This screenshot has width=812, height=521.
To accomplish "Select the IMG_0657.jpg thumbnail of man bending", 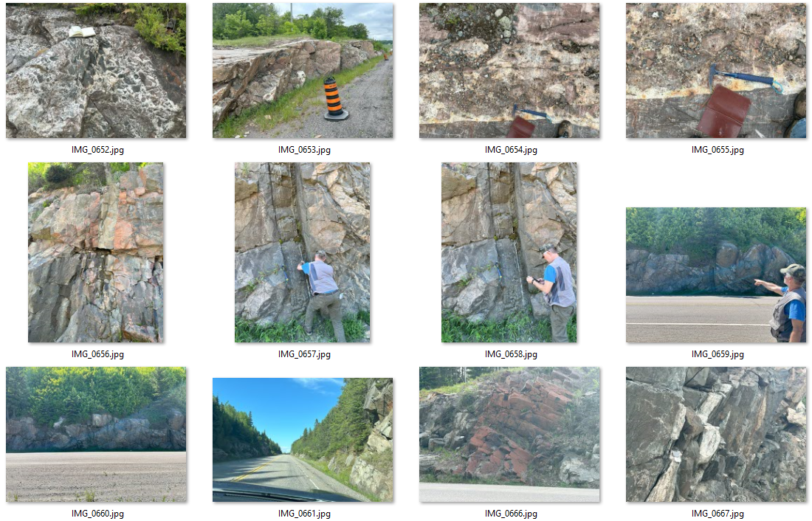I will pyautogui.click(x=303, y=252).
